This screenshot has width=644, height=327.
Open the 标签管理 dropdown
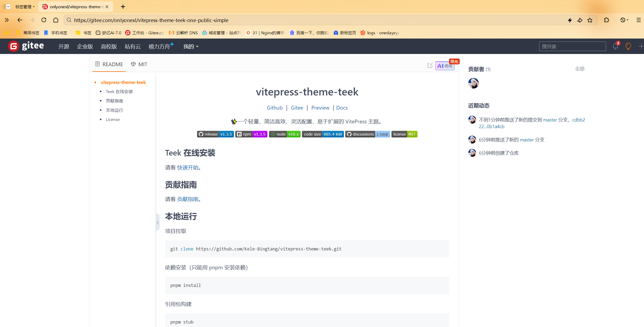click(x=25, y=7)
